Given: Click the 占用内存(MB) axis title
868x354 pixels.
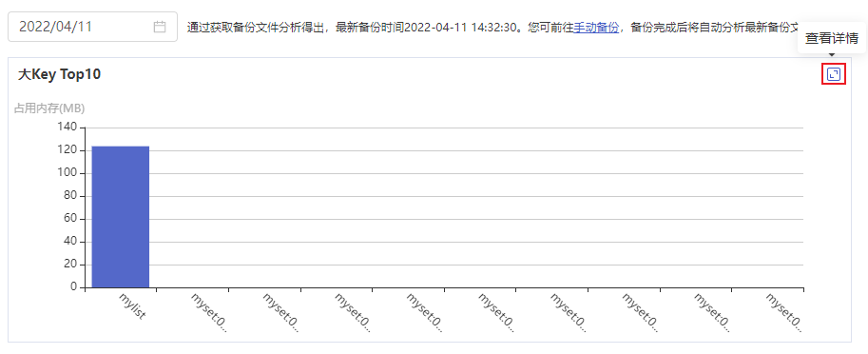Looking at the screenshot, I should (x=49, y=108).
